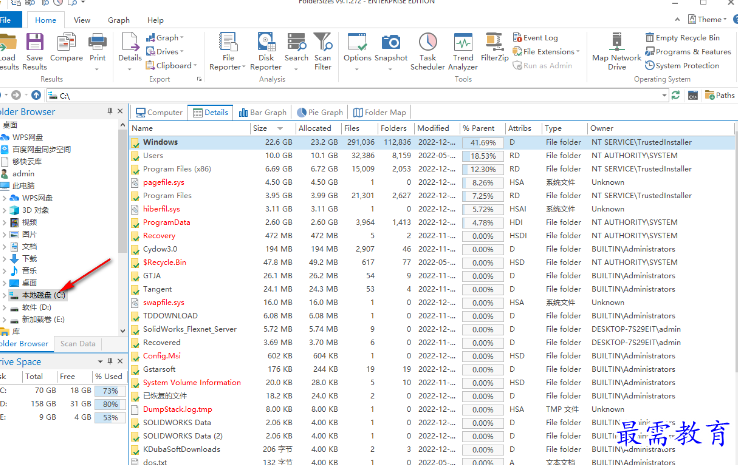Image resolution: width=738 pixels, height=465 pixels.
Task: Open the File menu
Action: point(7,20)
